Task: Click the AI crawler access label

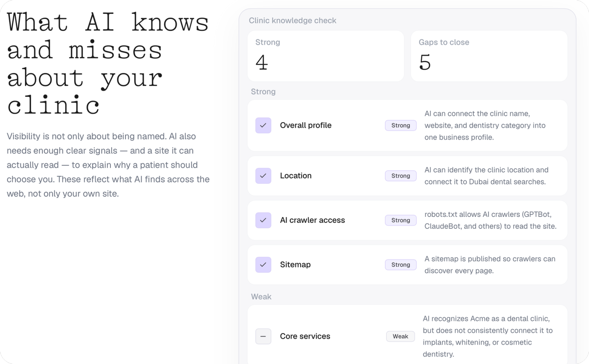Action: coord(312,220)
